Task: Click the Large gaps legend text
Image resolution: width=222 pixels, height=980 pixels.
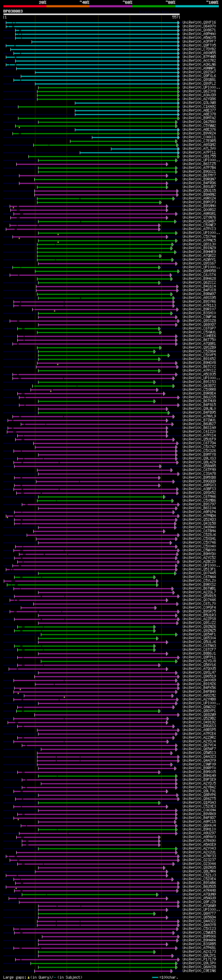Action: tap(43, 977)
